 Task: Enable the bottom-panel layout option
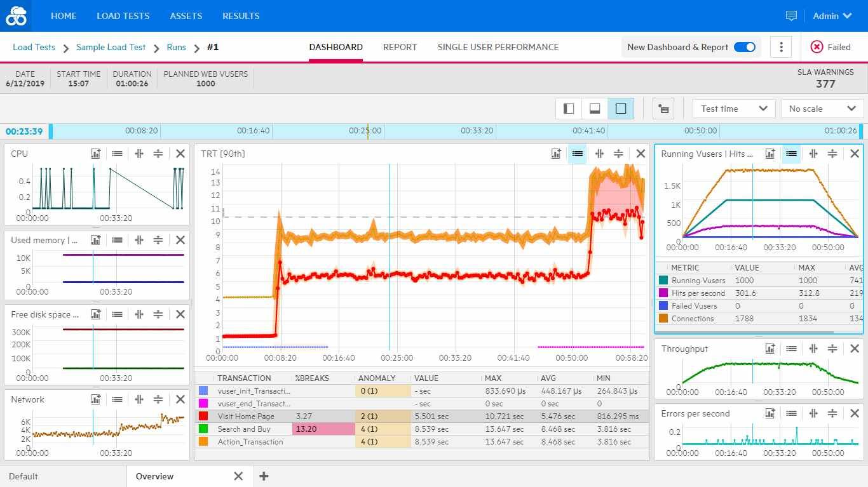tap(595, 108)
